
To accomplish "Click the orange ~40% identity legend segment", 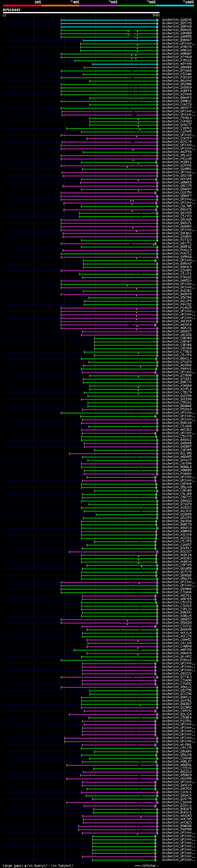I will (60, 6).
